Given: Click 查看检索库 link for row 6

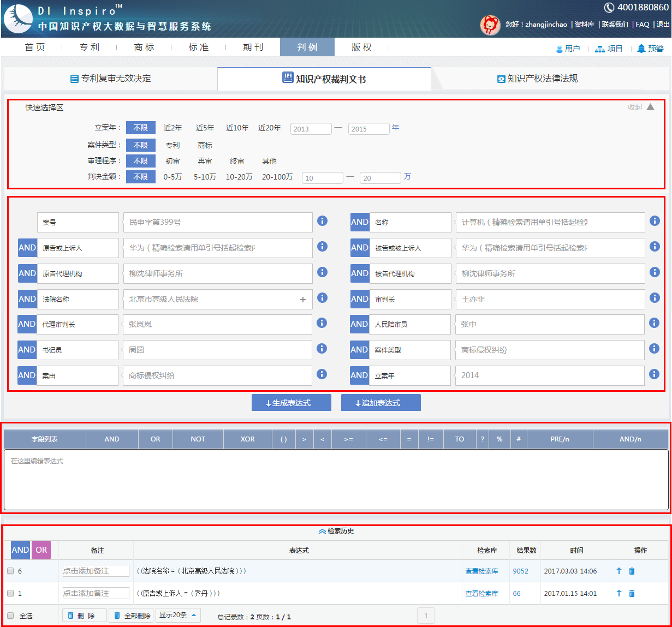Looking at the screenshot, I should 481,571.
